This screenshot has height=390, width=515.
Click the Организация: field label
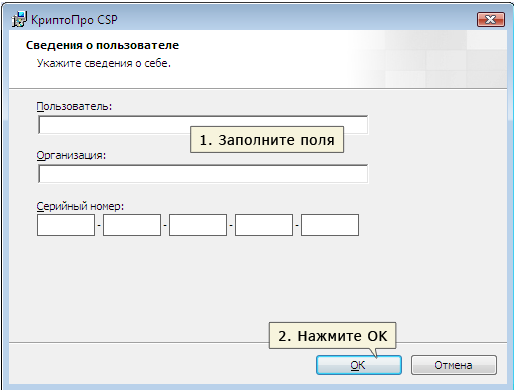point(71,155)
